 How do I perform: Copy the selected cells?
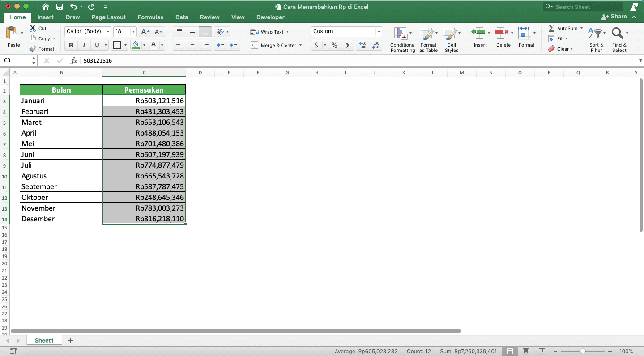40,38
